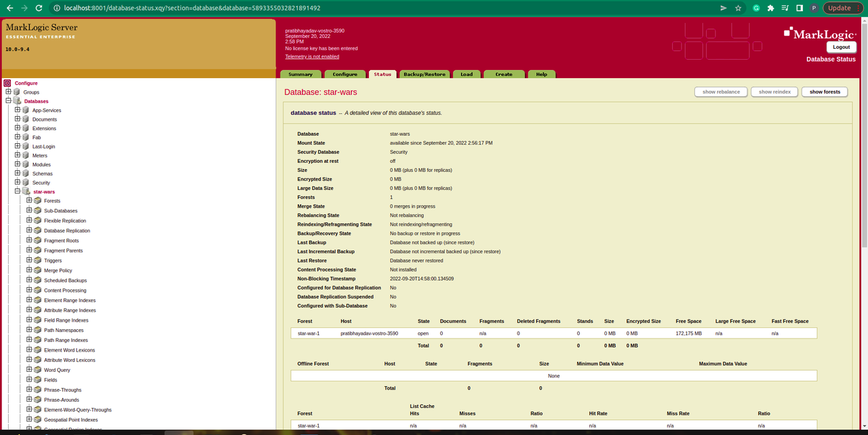Click the browser address bar URL
Viewport: 868px width, 435px height.
(192, 8)
